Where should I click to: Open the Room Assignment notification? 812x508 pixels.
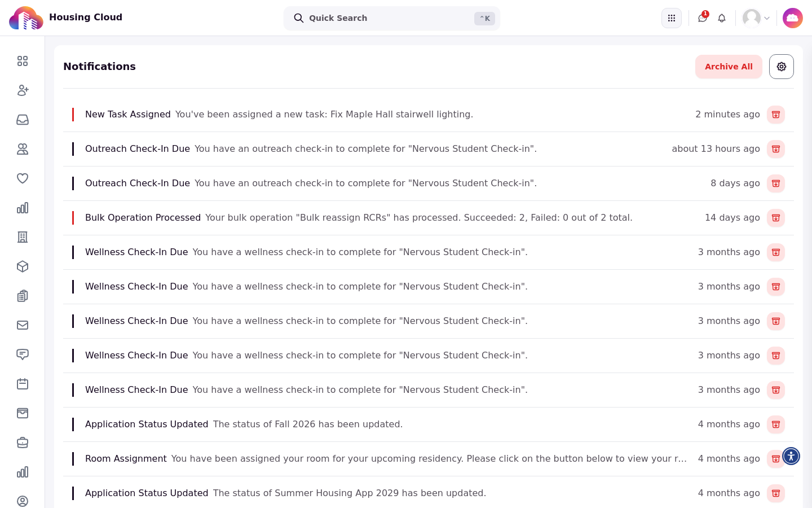(x=429, y=459)
